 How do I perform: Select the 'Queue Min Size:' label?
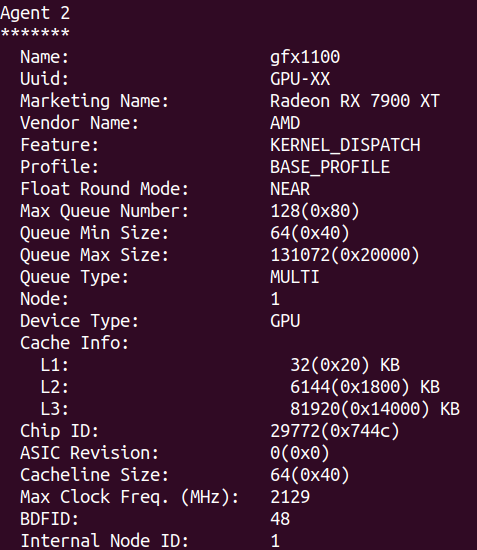point(95,233)
